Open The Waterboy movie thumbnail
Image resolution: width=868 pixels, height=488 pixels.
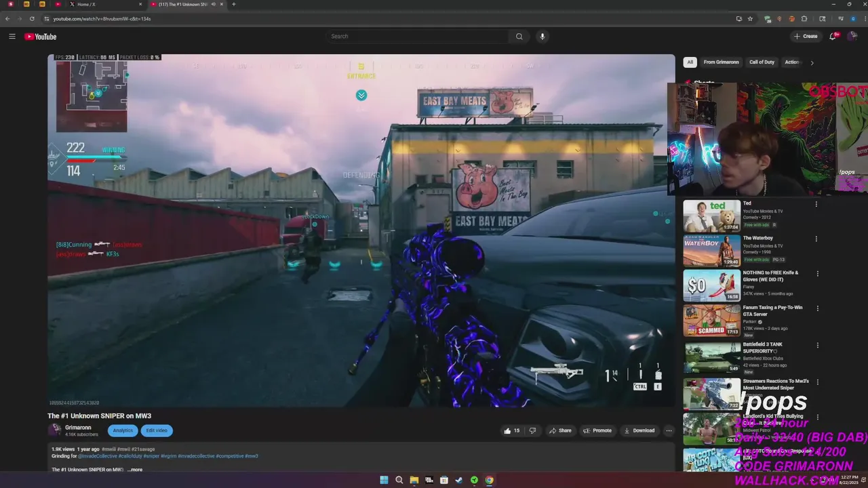click(x=711, y=250)
